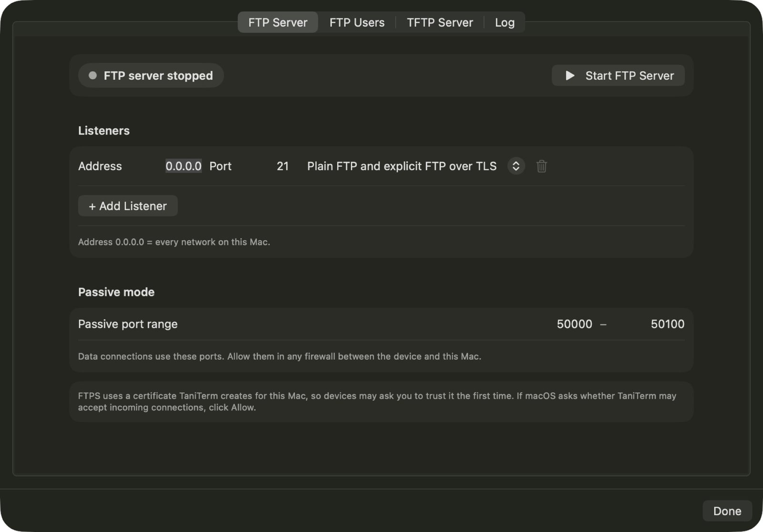Click Done to close the dialog
This screenshot has width=763, height=532.
(727, 511)
